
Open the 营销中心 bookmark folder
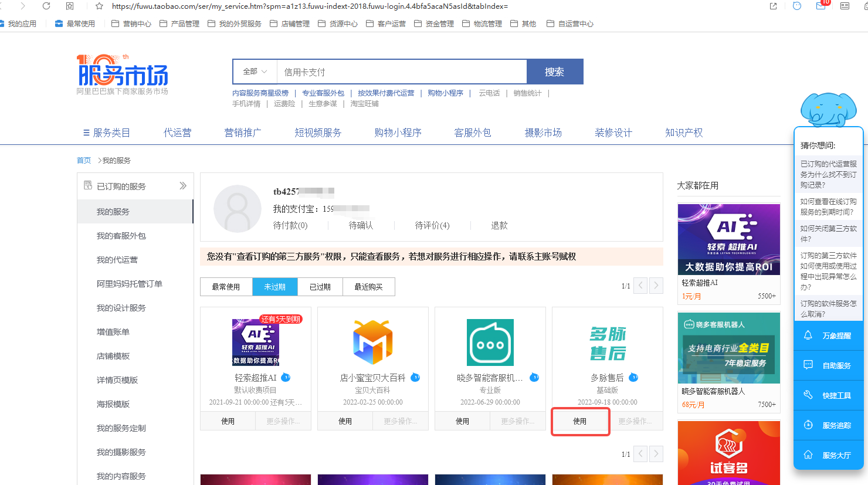[131, 24]
